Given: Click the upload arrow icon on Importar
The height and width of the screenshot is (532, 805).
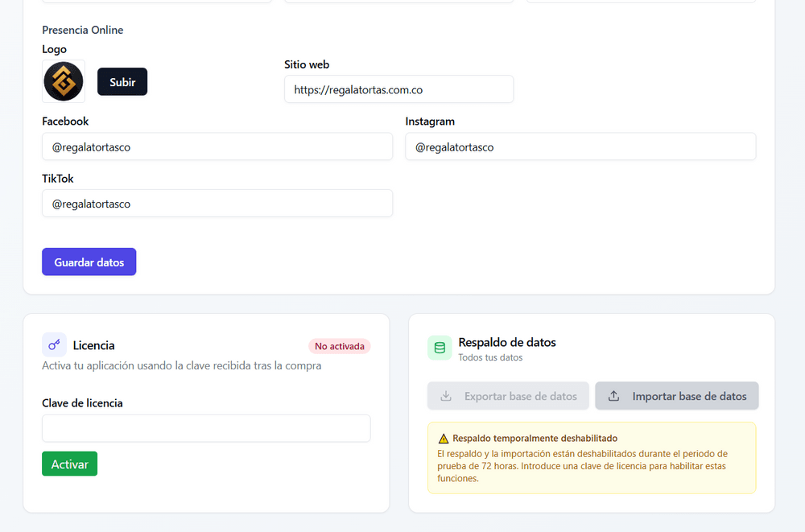Looking at the screenshot, I should [x=613, y=396].
